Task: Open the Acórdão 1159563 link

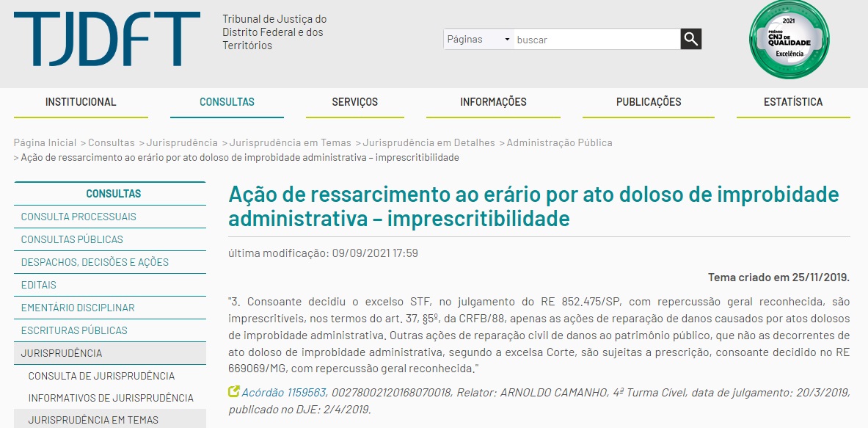Action: click(283, 393)
